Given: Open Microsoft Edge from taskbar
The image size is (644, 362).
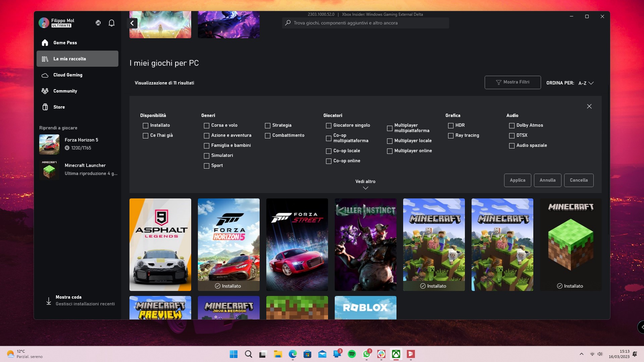Looking at the screenshot, I should pos(293,354).
